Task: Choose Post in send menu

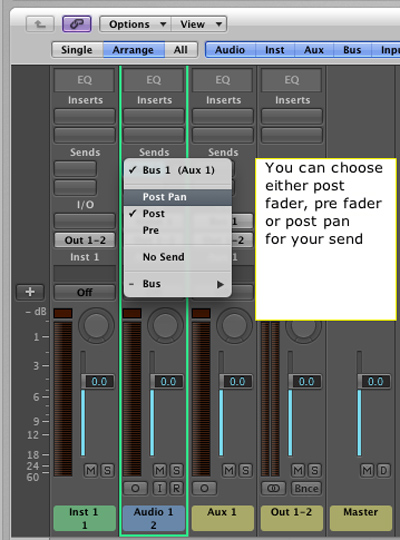Action: pyautogui.click(x=178, y=214)
